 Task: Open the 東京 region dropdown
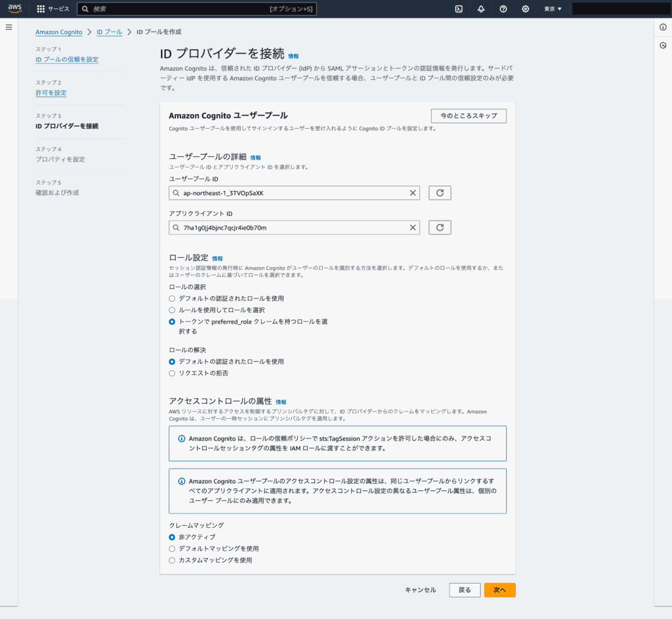[553, 9]
